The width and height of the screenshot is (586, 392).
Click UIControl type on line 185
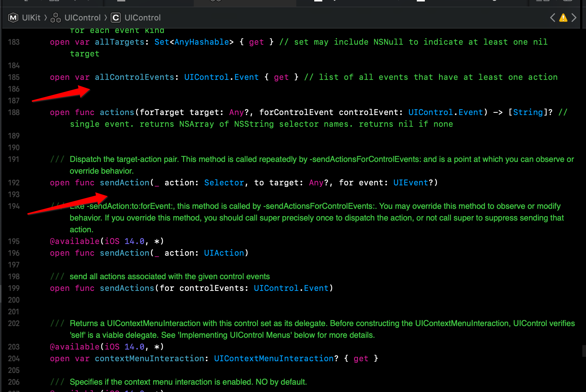207,77
